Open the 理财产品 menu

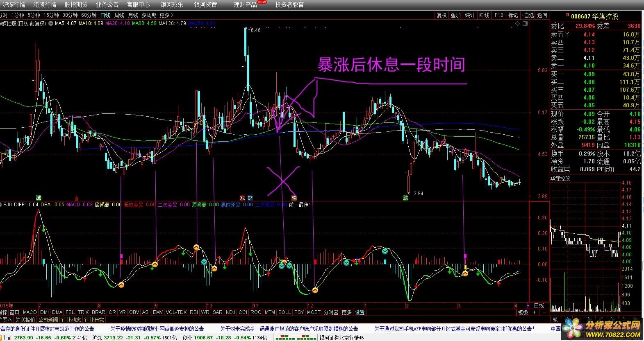246,5
